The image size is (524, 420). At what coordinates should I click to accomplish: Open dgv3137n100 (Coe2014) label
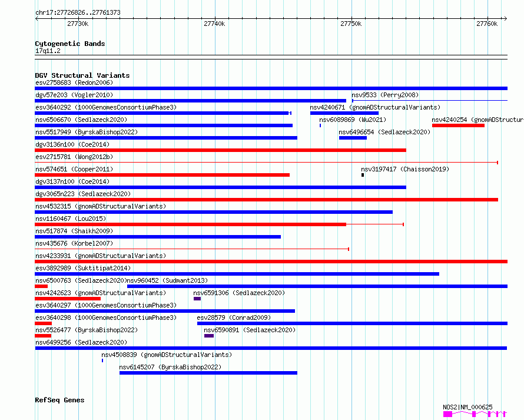click(x=72, y=181)
